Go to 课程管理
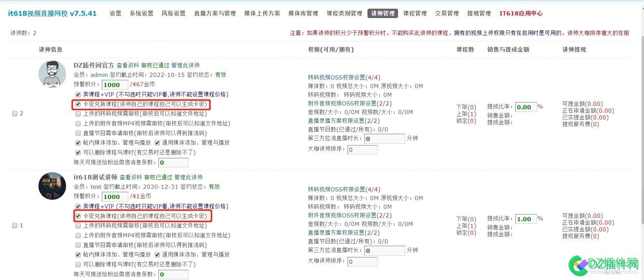The image size is (644, 280). (415, 13)
